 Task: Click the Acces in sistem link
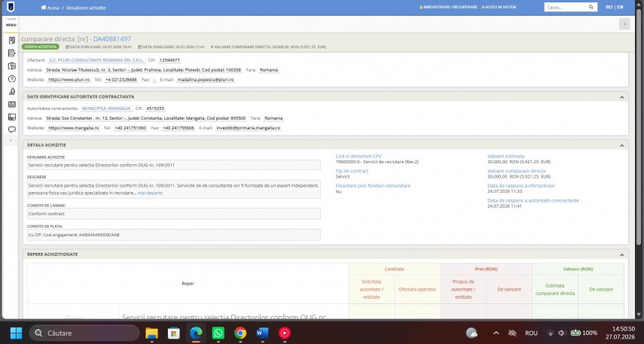(499, 8)
